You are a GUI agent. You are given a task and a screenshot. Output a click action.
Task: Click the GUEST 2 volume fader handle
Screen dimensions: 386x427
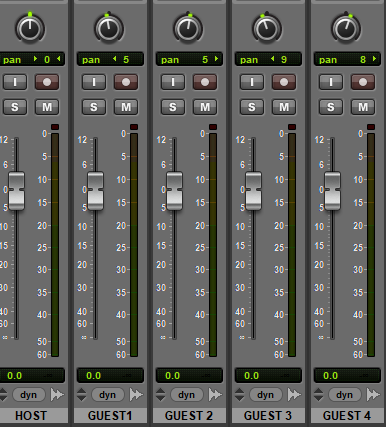174,191
